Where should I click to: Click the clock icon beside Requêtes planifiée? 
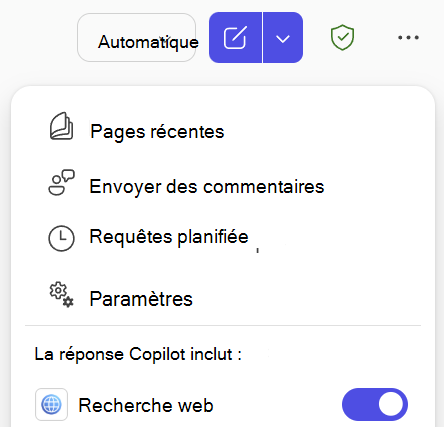[x=61, y=238]
